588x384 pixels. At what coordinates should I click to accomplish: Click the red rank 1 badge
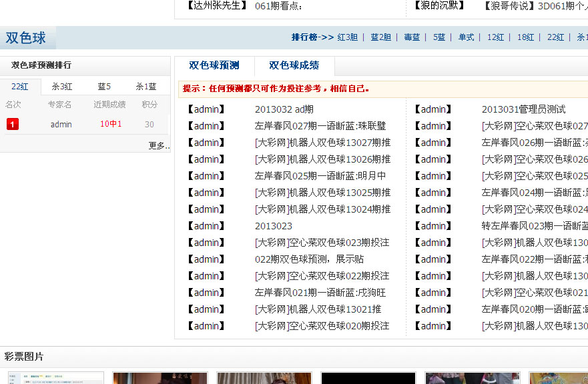tap(13, 124)
